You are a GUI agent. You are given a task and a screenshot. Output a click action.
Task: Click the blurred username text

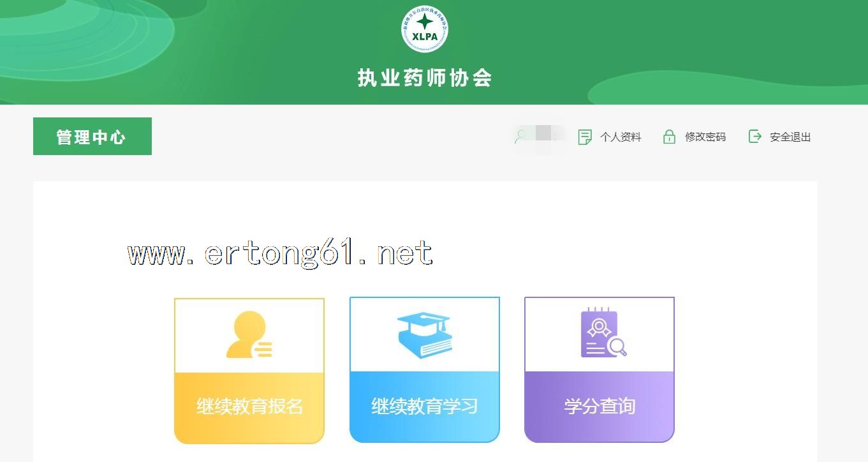547,135
